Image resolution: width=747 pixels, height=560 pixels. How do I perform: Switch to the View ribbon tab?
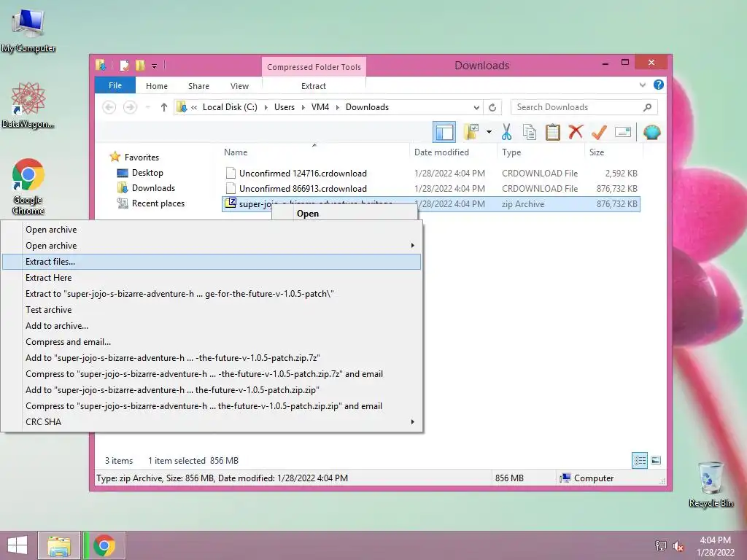point(239,86)
